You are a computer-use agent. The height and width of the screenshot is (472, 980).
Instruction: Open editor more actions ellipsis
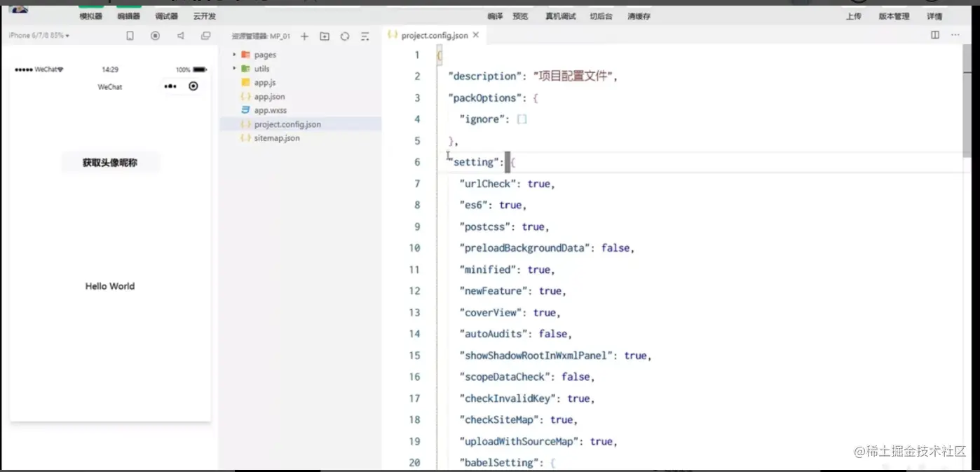pos(955,35)
